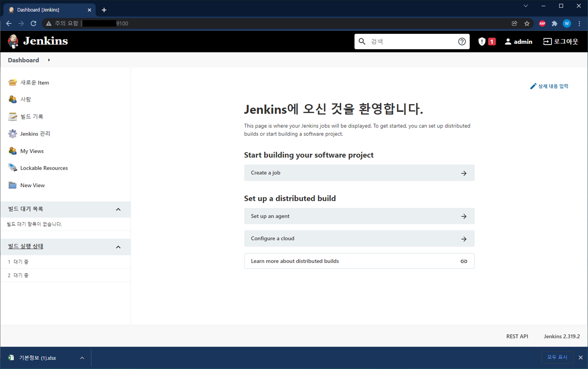This screenshot has width=588, height=369.
Task: Click the arrow on Configure a cloud
Action: 464,239
